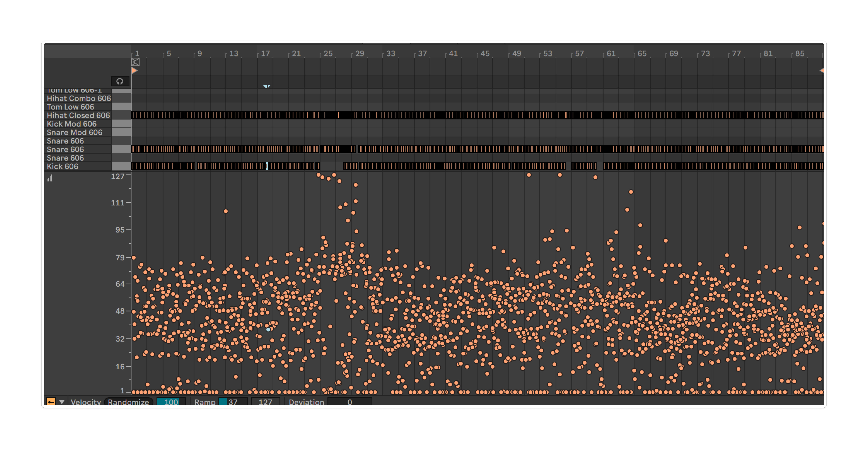Screen dimensions: 868x450
Task: Select the Hihat Combo 606 pad name
Action: (79, 98)
